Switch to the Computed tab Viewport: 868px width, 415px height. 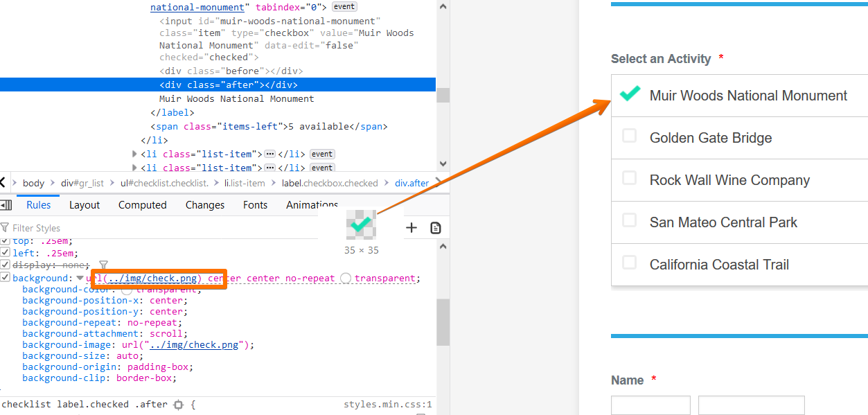[143, 204]
